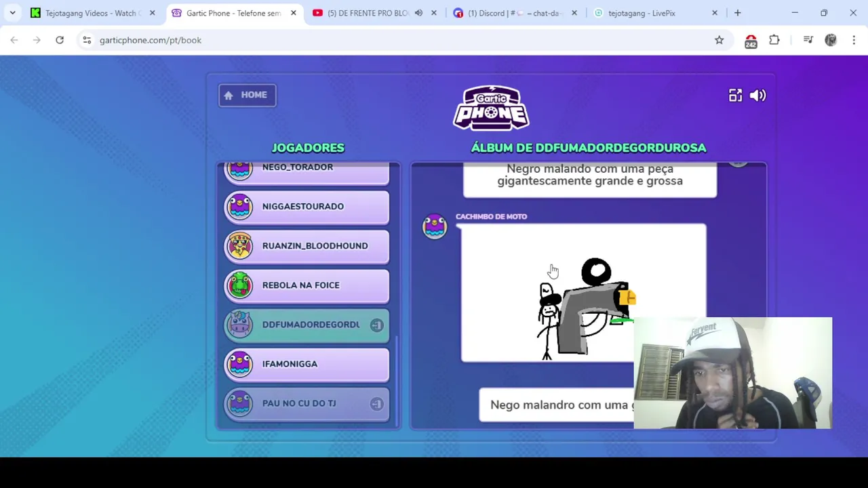Select REBOLA NA FOICE dinosaur avatar
Viewport: 868px width, 488px height.
click(239, 285)
